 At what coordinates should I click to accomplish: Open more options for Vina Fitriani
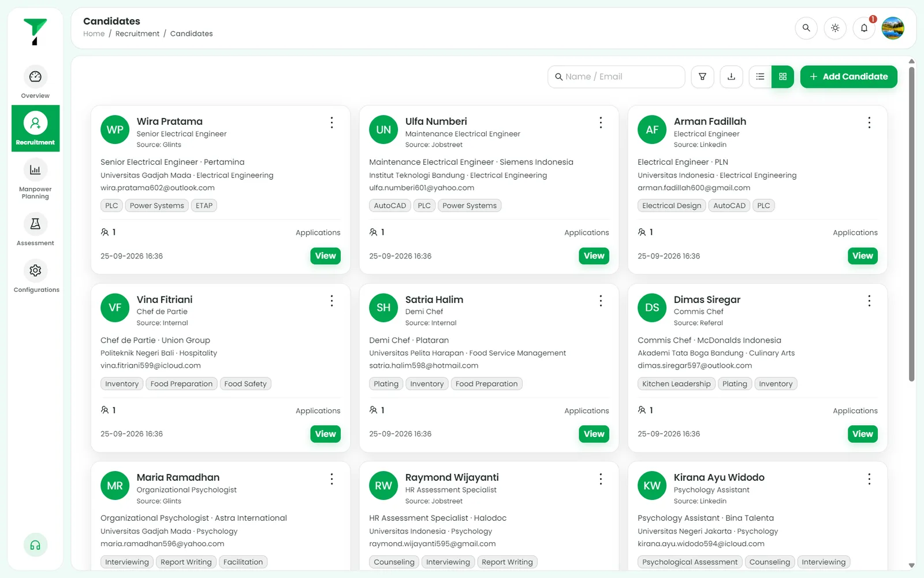331,301
